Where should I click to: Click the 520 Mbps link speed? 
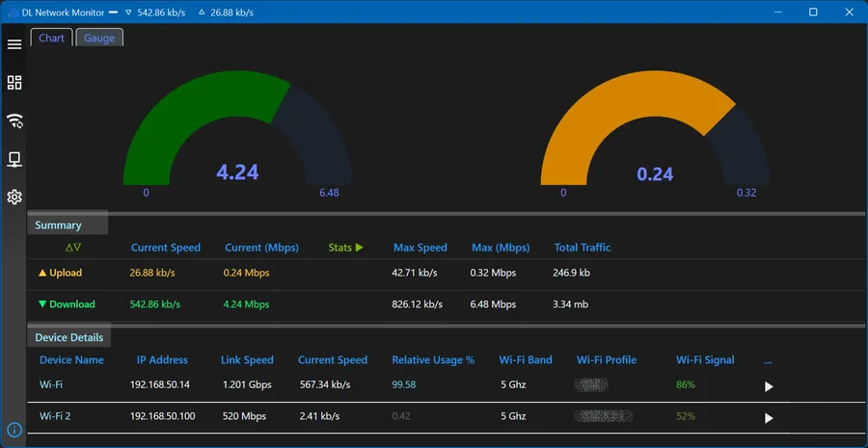[244, 416]
